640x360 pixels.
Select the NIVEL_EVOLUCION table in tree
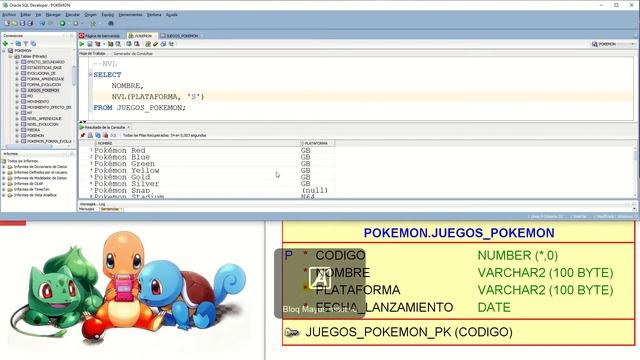point(42,124)
